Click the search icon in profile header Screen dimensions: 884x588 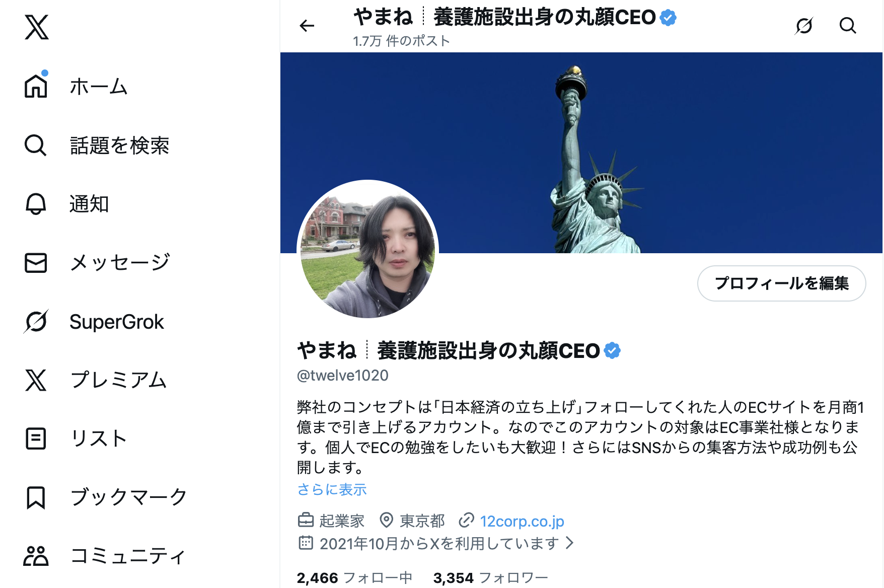click(848, 26)
